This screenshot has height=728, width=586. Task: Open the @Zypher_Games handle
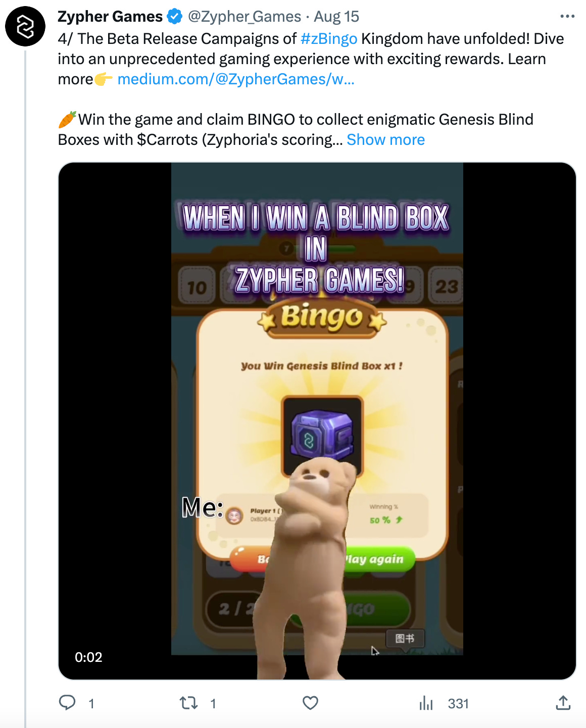(x=245, y=17)
